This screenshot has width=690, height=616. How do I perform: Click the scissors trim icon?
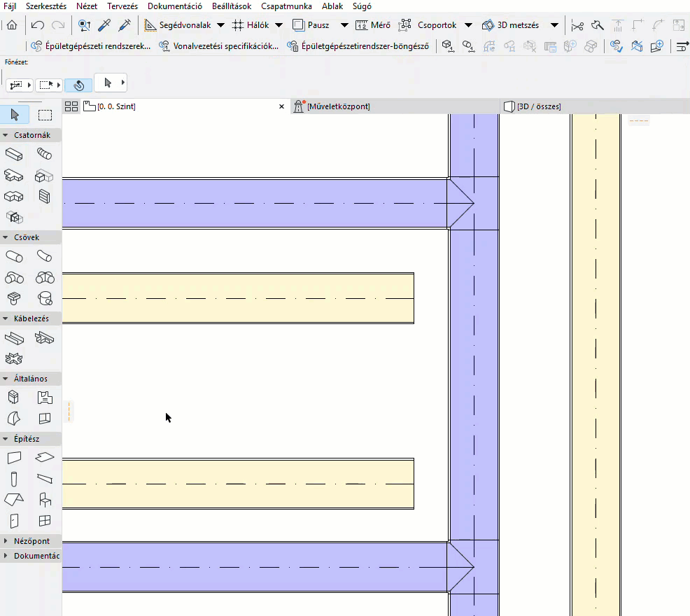click(577, 25)
